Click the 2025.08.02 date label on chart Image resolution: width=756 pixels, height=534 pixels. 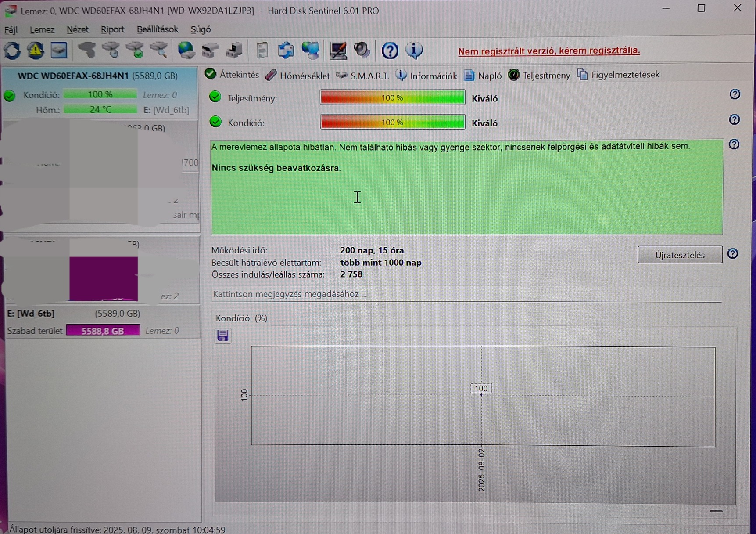click(482, 470)
